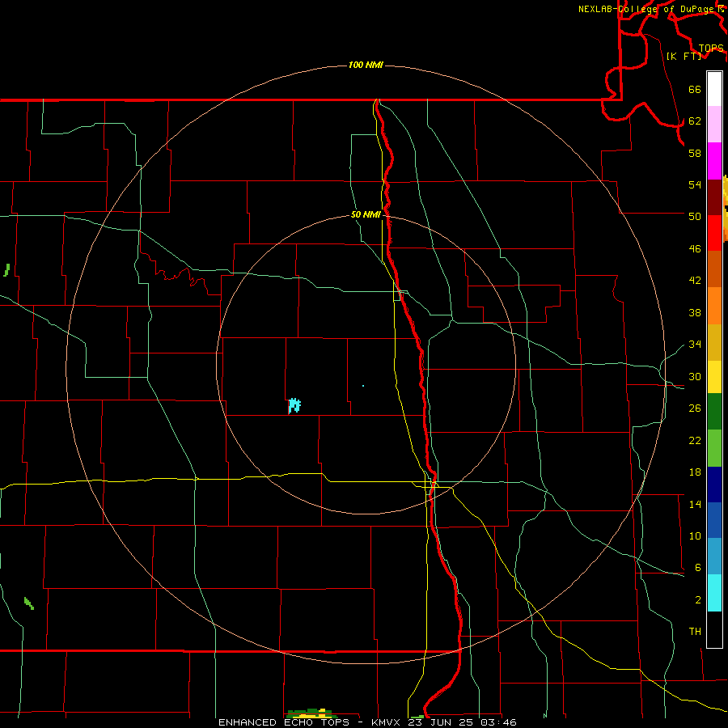Viewport: 728px width, 728px height.
Task: Click the "38" scale value
Action: 695,313
